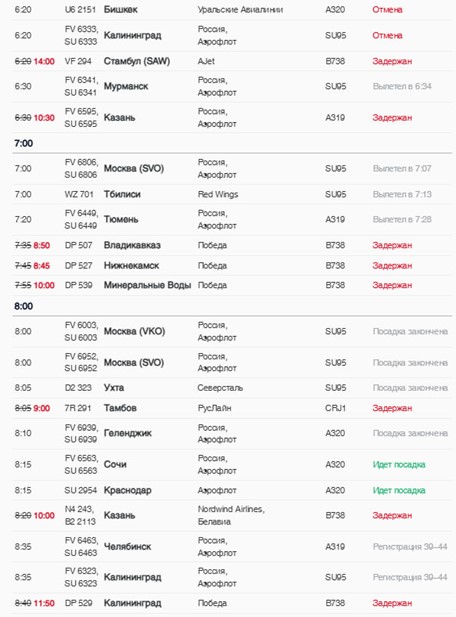Open the Бишкек flight U6 2151 row
Screen dimensions: 456x617
(232, 9)
